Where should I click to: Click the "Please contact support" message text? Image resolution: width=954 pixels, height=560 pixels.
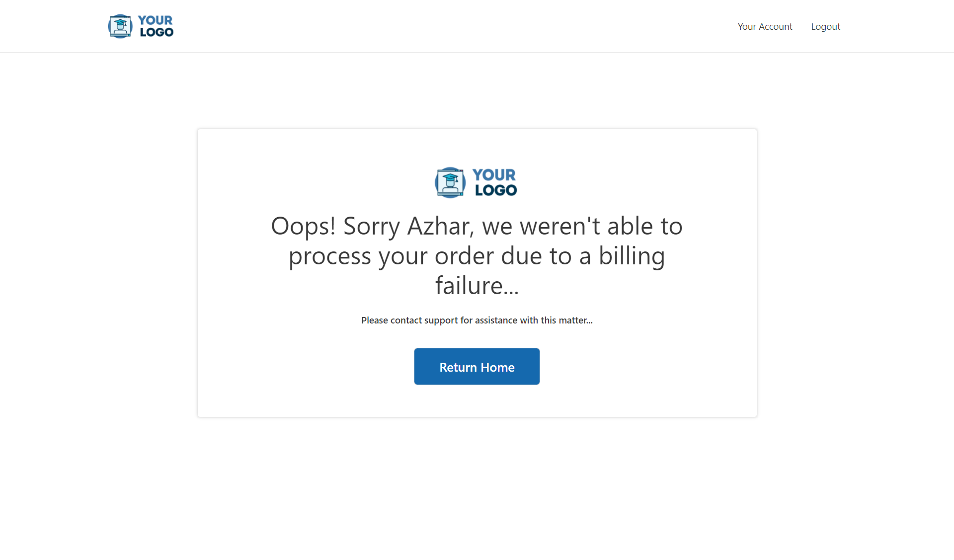click(x=477, y=320)
